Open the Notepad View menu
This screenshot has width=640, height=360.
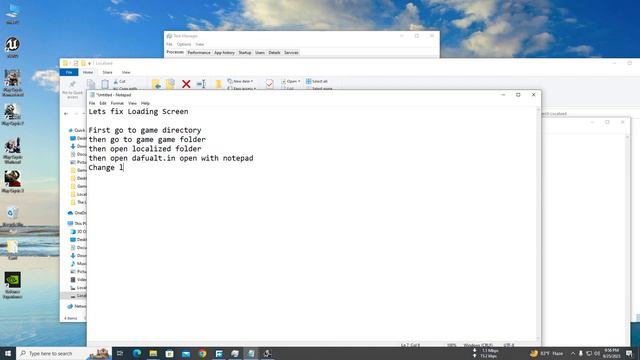coord(132,103)
